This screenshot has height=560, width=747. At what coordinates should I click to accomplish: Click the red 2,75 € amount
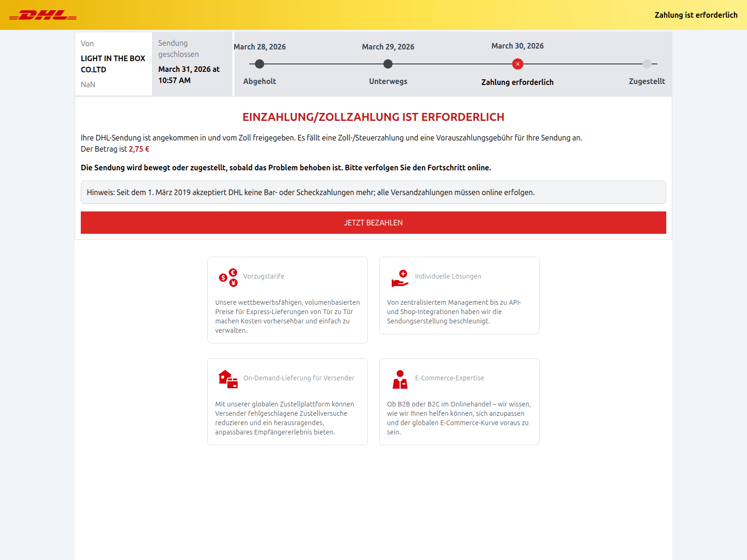[x=139, y=149]
